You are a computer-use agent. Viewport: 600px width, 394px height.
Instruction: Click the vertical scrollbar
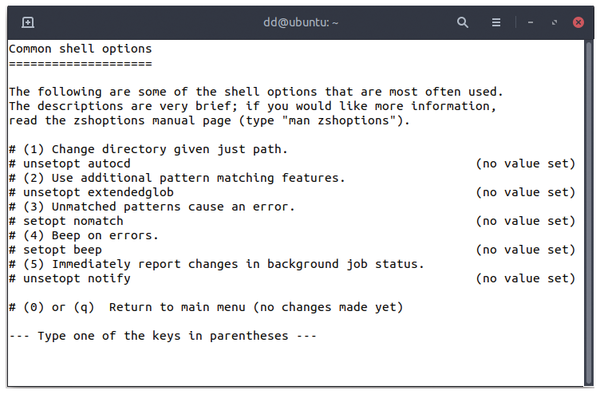click(589, 213)
